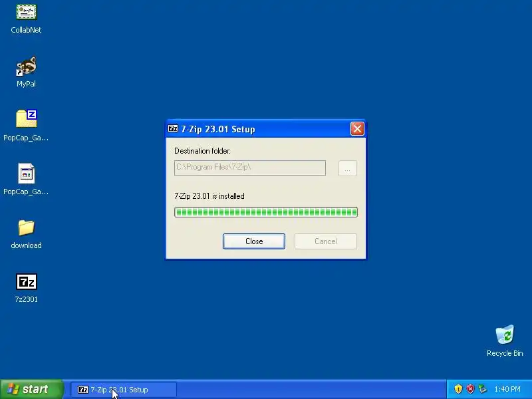
Task: Click the red security alert tray icon
Action: pyautogui.click(x=470, y=389)
